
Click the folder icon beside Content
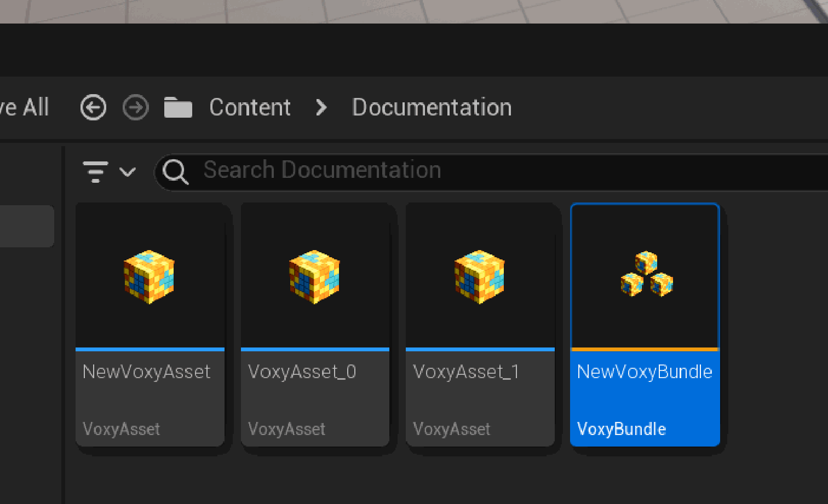pyautogui.click(x=178, y=108)
